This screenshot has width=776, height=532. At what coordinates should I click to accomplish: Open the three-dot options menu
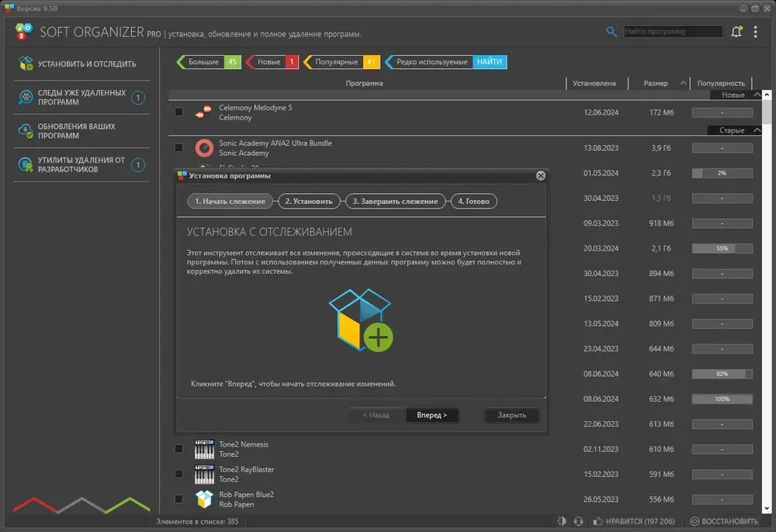pyautogui.click(x=755, y=32)
